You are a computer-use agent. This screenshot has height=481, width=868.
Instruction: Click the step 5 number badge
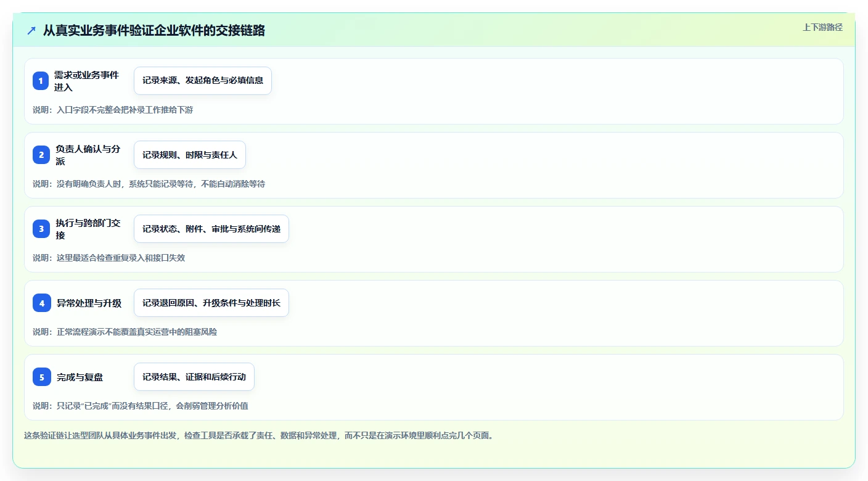tap(42, 377)
